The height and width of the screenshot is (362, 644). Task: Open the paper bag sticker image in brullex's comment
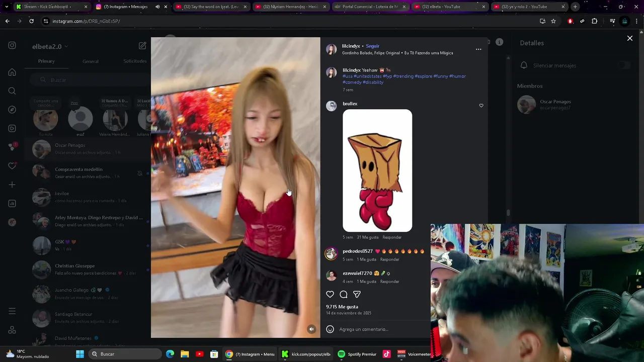click(377, 170)
